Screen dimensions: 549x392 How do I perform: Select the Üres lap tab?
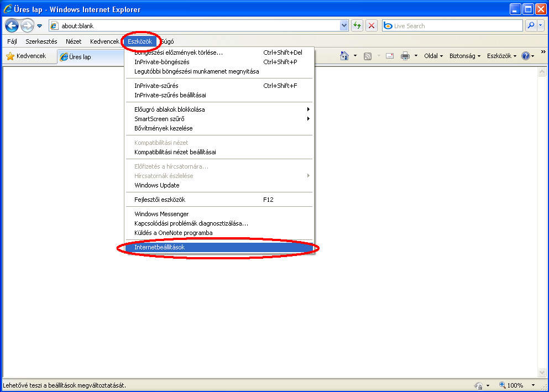[x=90, y=57]
